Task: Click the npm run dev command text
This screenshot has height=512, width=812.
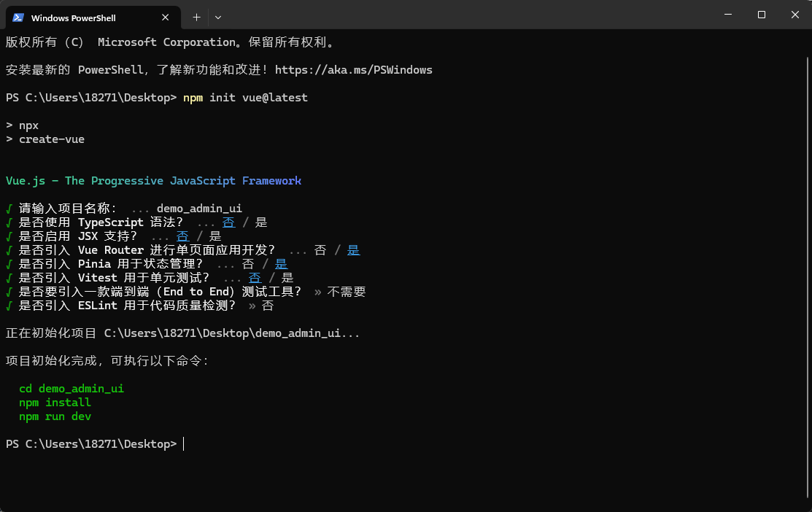Action: pyautogui.click(x=55, y=416)
